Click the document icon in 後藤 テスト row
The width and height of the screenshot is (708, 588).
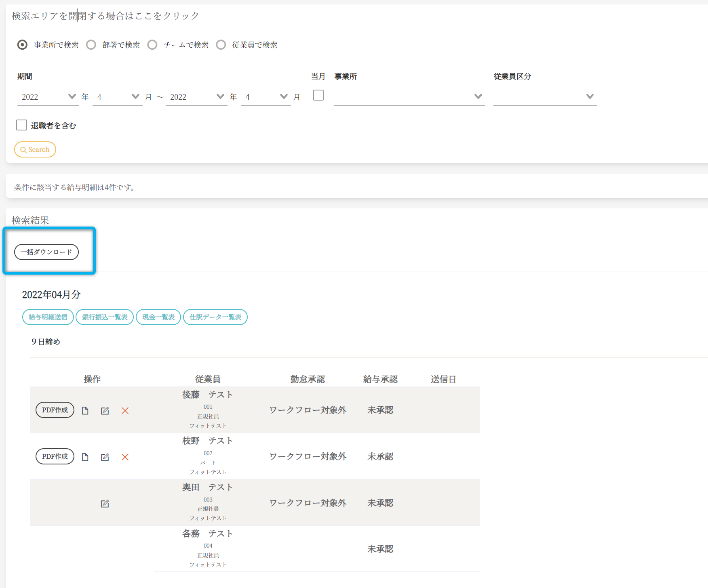(85, 411)
